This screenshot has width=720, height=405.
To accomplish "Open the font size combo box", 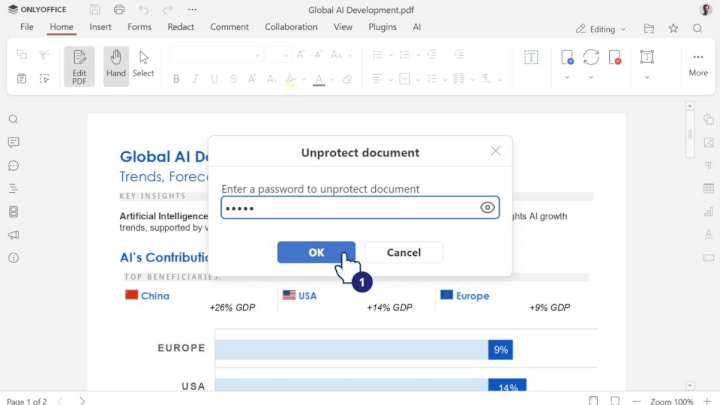I will [278, 55].
